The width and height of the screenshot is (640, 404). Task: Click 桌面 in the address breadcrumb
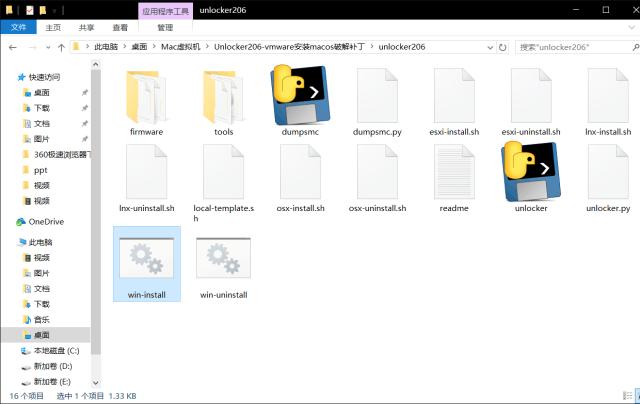click(139, 47)
